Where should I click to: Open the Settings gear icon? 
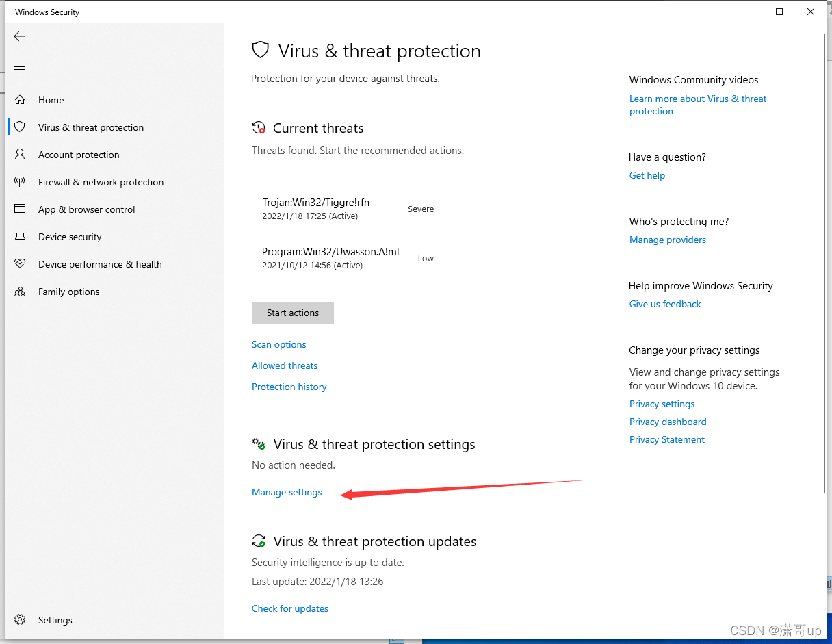pos(20,620)
